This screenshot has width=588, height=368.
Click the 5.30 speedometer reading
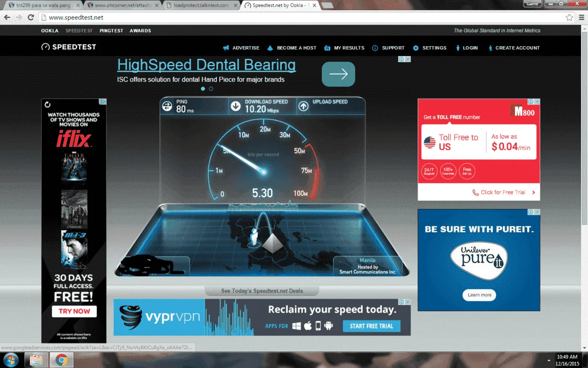point(262,193)
